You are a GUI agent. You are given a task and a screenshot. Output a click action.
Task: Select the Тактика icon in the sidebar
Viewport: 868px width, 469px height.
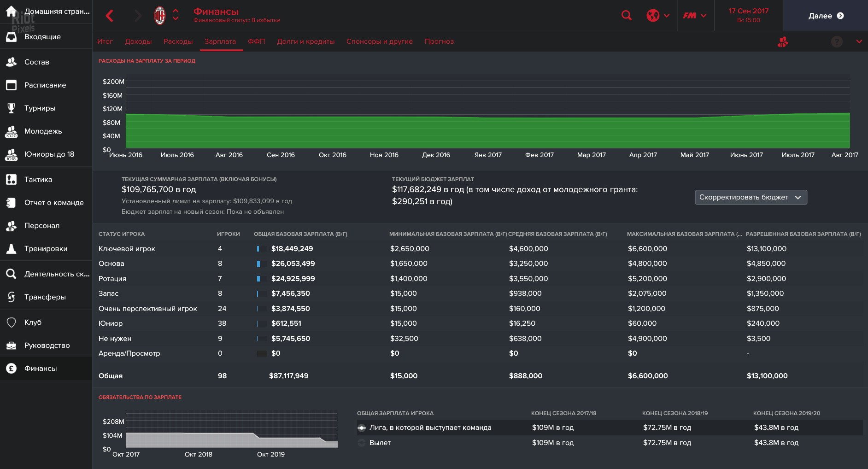(x=12, y=179)
